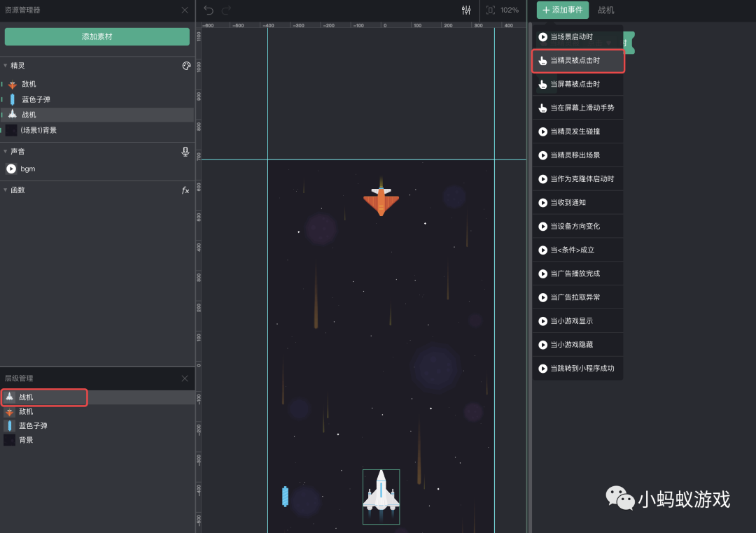Screen dimensions: 756x533
Task: Select 蓝色子弹 layer in 层级管理
Action: pyautogui.click(x=97, y=425)
